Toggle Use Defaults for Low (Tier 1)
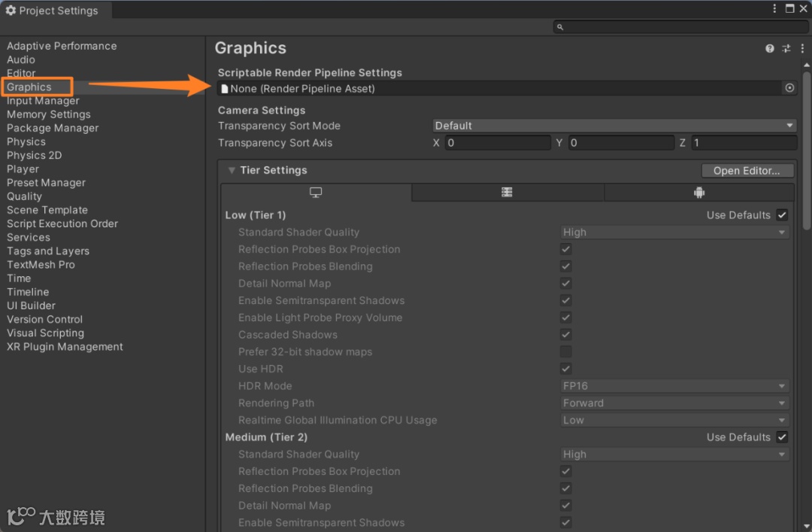Screen dimensions: 812x532 point(782,215)
